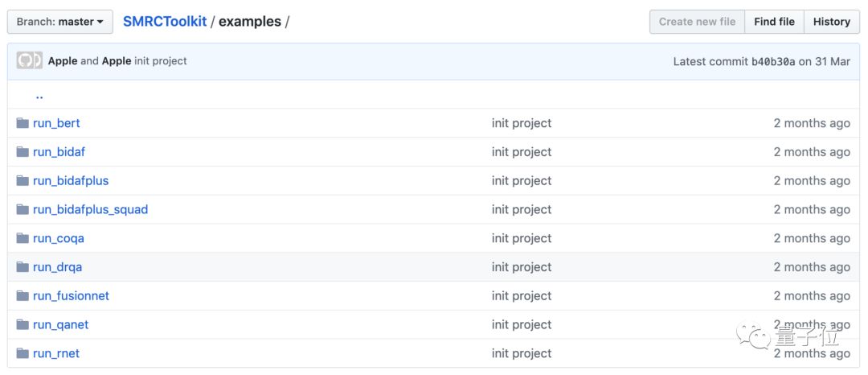Screen dimensions: 868x375
Task: Click the folder icon beside run_bidaf
Action: pyautogui.click(x=23, y=152)
